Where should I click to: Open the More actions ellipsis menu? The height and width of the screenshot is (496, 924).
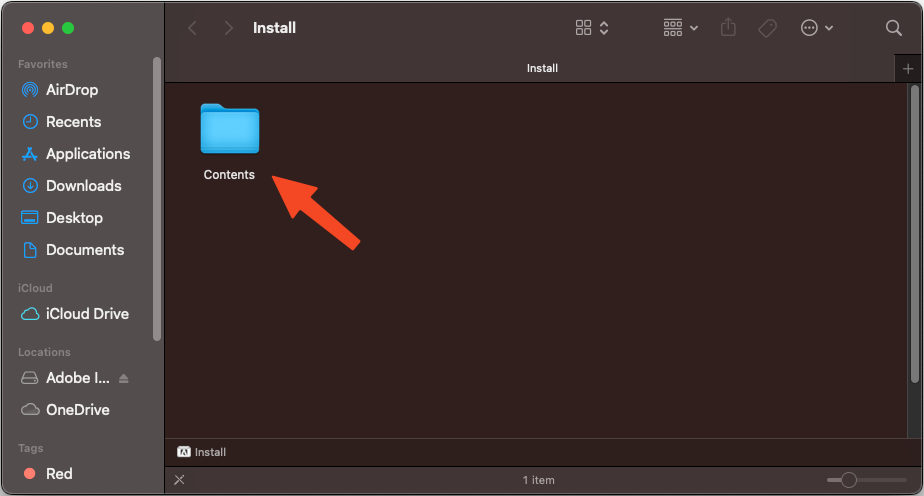pyautogui.click(x=816, y=28)
